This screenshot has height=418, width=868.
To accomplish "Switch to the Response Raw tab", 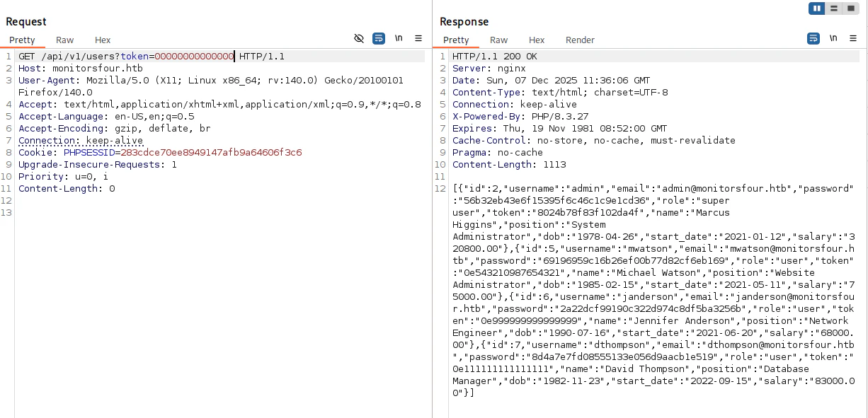I will pos(499,40).
